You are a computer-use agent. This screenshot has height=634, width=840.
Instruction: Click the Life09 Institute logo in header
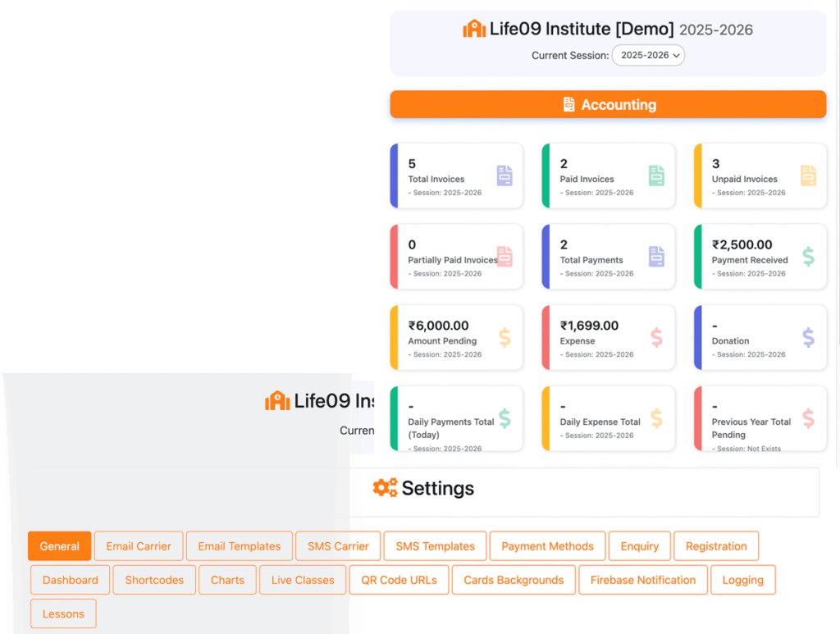click(474, 30)
